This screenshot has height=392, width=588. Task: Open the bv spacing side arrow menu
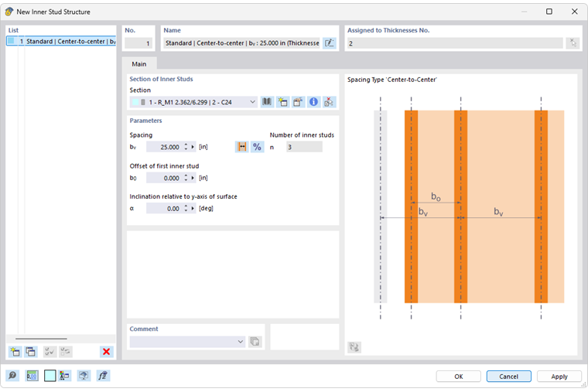click(193, 147)
